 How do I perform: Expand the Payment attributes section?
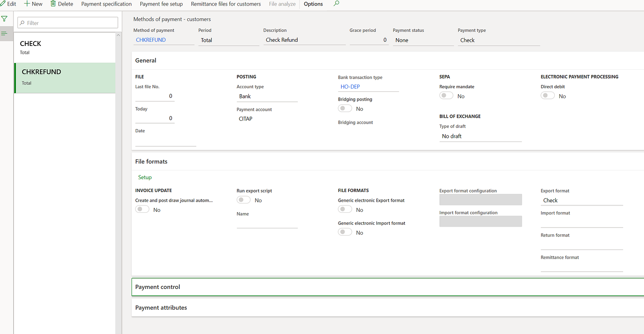[x=161, y=307]
